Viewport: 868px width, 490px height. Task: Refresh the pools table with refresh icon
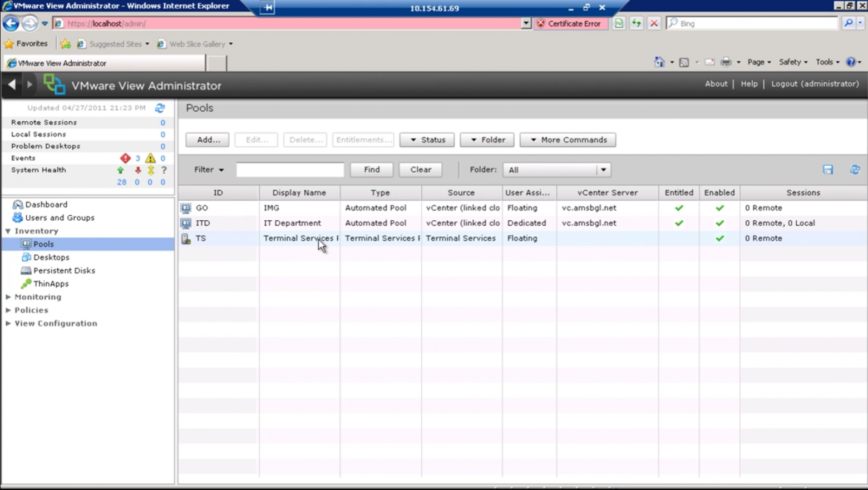[x=855, y=170]
